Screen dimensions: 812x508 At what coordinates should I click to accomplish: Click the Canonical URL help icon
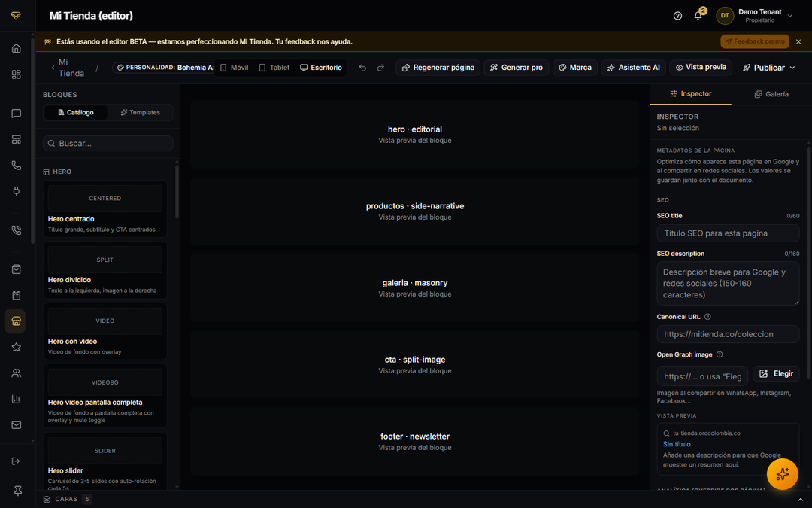(x=707, y=317)
